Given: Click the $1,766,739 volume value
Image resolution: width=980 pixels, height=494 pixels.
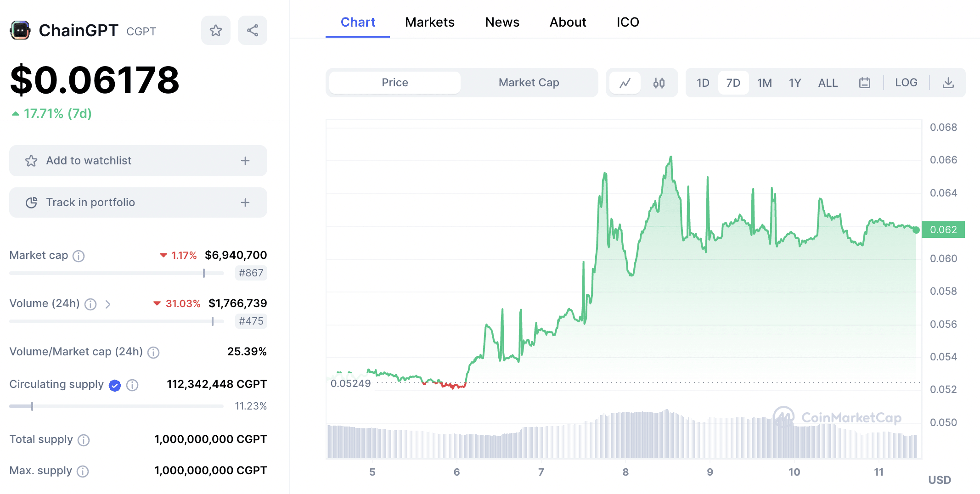Looking at the screenshot, I should coord(238,303).
